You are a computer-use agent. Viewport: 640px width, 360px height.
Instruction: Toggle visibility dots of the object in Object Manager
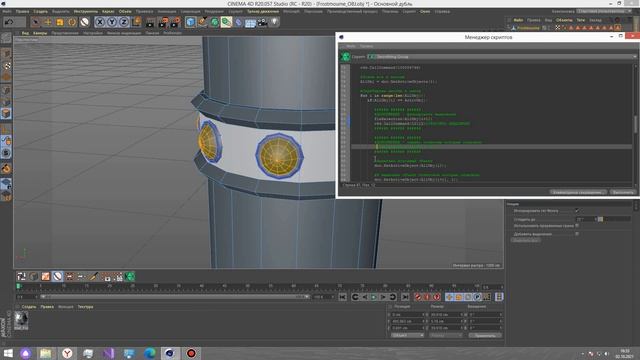pyautogui.click(x=550, y=28)
